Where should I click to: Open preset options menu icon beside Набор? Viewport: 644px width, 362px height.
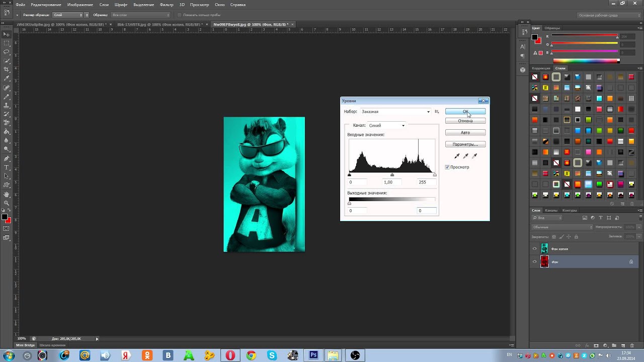[x=437, y=112]
